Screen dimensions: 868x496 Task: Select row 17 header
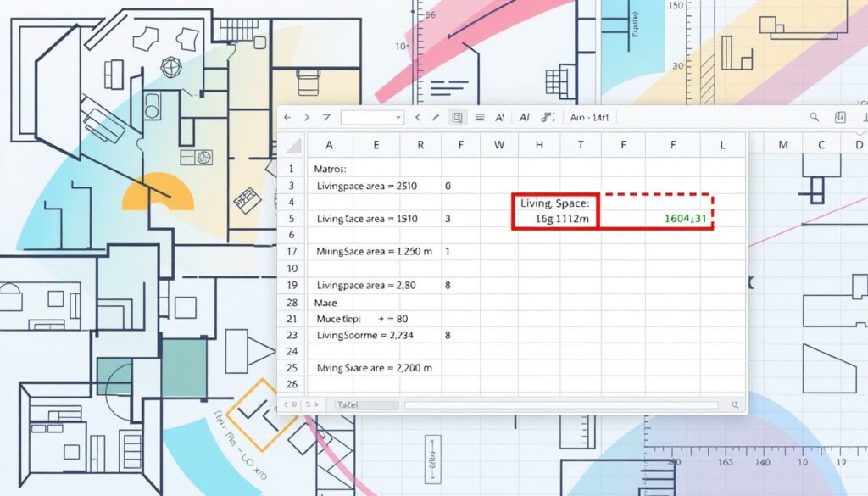pyautogui.click(x=292, y=251)
